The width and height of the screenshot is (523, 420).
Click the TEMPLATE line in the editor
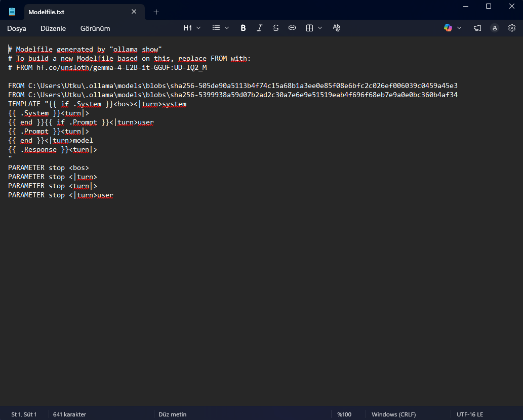97,104
